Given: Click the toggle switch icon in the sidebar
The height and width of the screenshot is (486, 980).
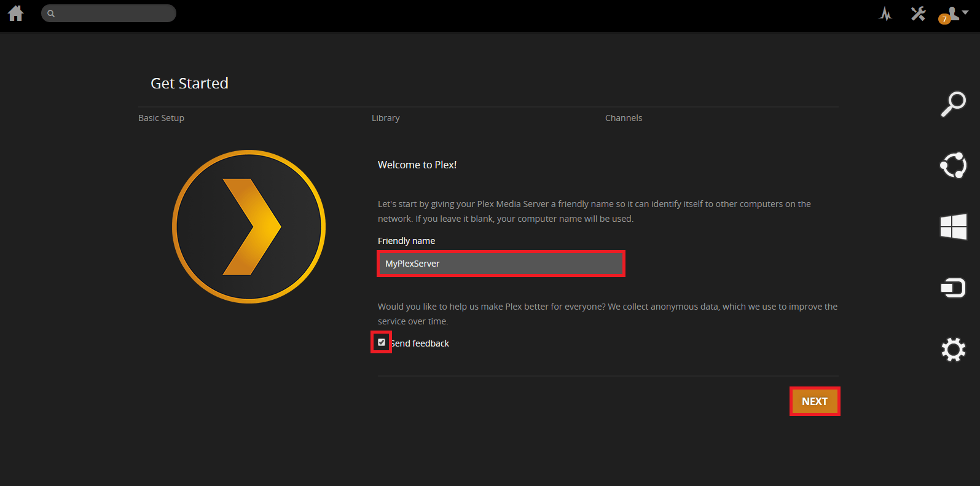Looking at the screenshot, I should (x=953, y=288).
